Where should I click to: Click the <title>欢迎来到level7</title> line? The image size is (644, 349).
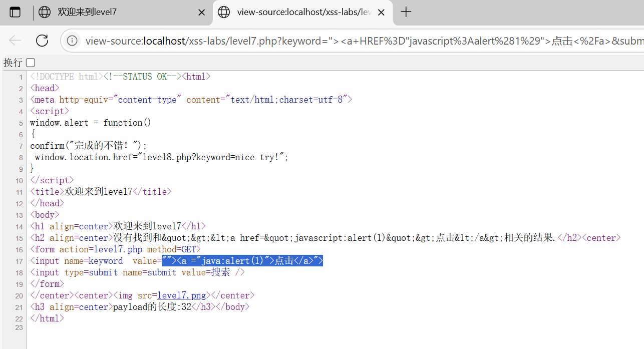tap(101, 192)
